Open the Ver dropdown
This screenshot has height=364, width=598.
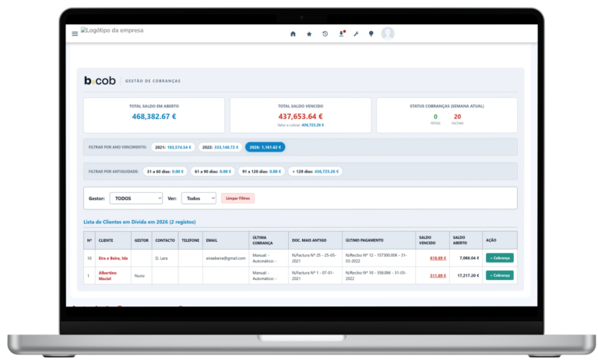199,198
